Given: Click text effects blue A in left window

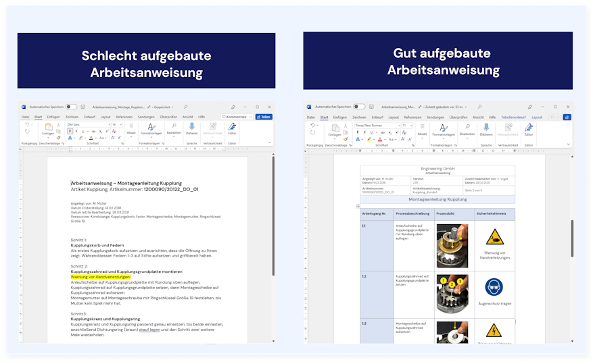Looking at the screenshot, I should coord(70,138).
